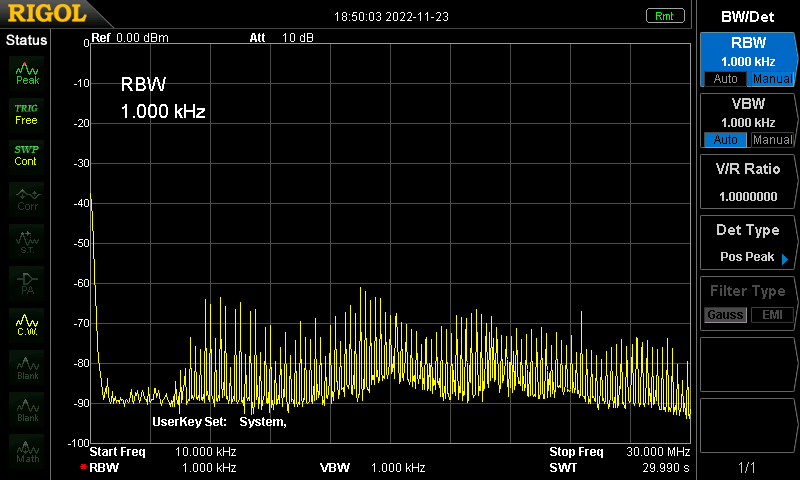
Task: Open the V/R Ratio setting
Action: 748,182
